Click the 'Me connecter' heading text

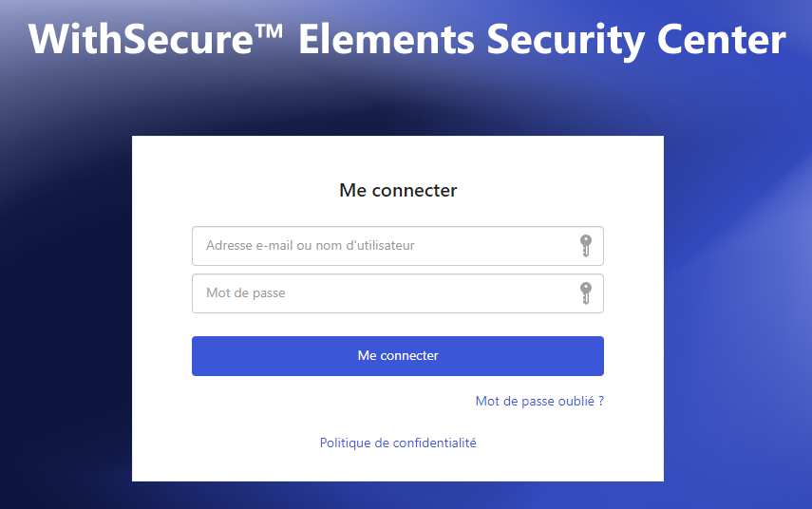tap(398, 190)
